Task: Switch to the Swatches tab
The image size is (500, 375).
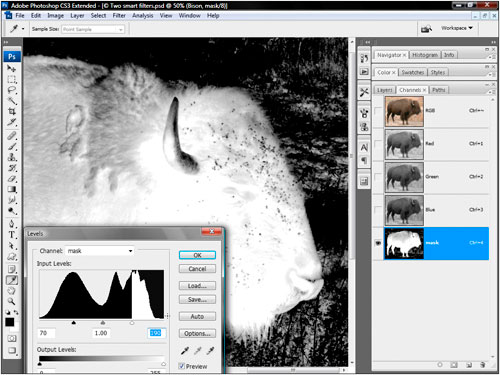Action: pyautogui.click(x=413, y=72)
